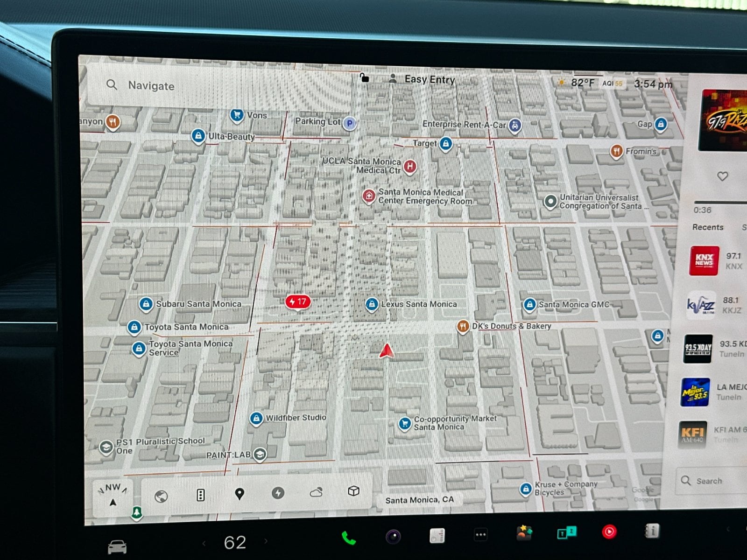Play the KFI AM 640 station
Image resolution: width=747 pixels, height=560 pixels.
(712, 434)
